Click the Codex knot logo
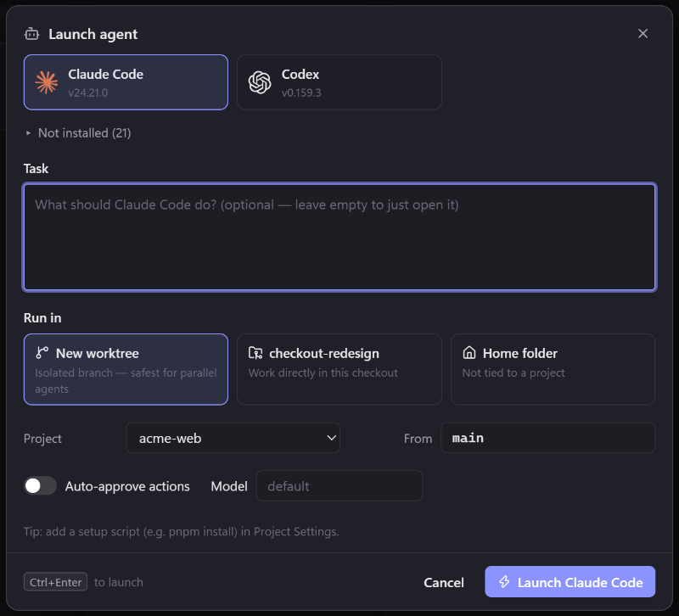This screenshot has height=616, width=679. click(260, 82)
